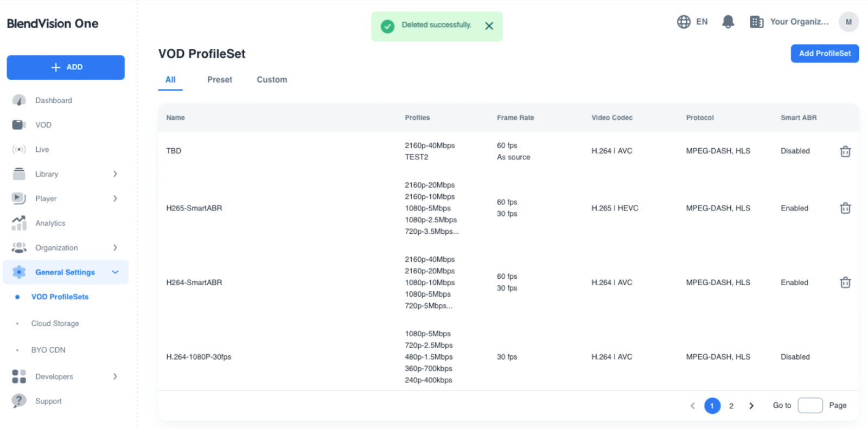Viewport: 868px width, 429px height.
Task: Click the user avatar M
Action: [848, 22]
